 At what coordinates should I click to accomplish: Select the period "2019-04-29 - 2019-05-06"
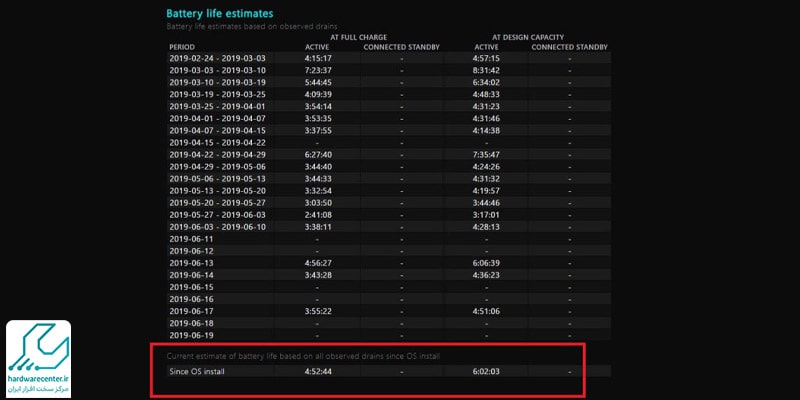click(x=217, y=167)
